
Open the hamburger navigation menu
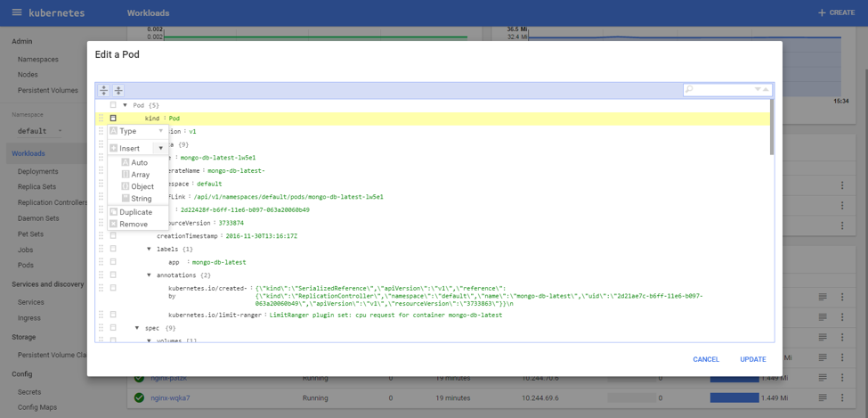point(16,12)
